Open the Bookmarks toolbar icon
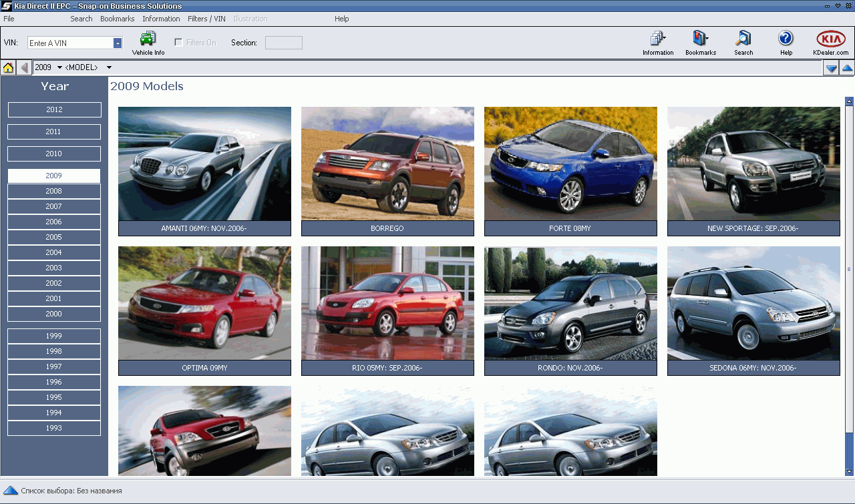Screen dimensions: 855x504 [700, 43]
